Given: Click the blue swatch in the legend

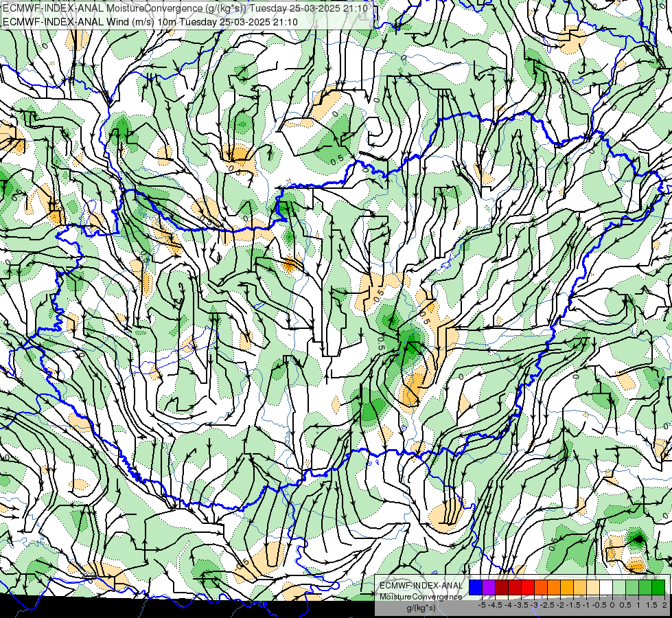Looking at the screenshot, I should (476, 587).
